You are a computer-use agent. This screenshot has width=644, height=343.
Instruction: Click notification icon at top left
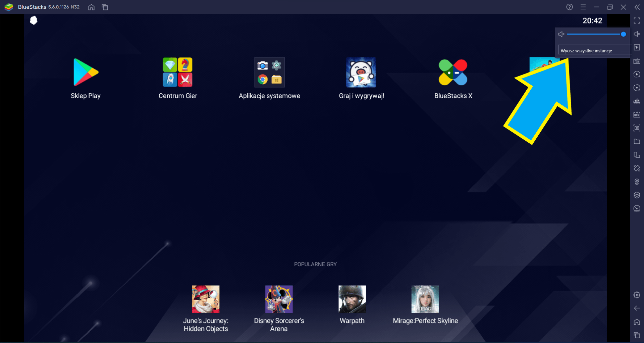coord(34,21)
